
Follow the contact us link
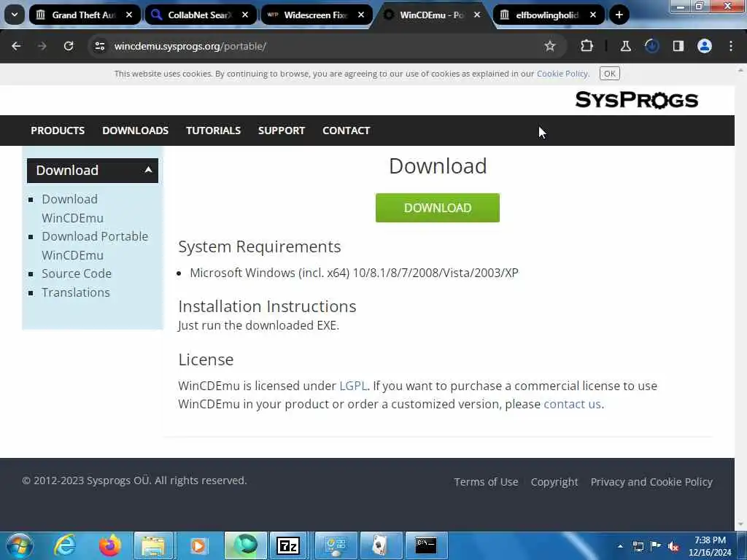572,404
